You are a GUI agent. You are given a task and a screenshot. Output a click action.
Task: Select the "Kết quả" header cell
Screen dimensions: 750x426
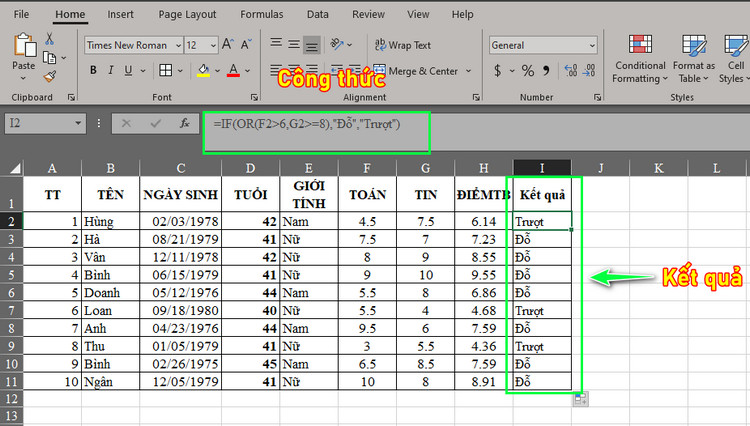coord(542,195)
